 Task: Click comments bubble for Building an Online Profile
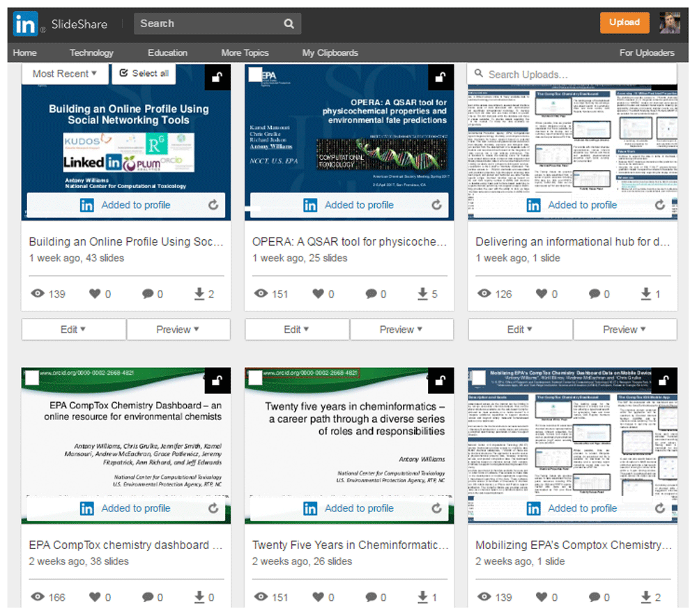[148, 294]
